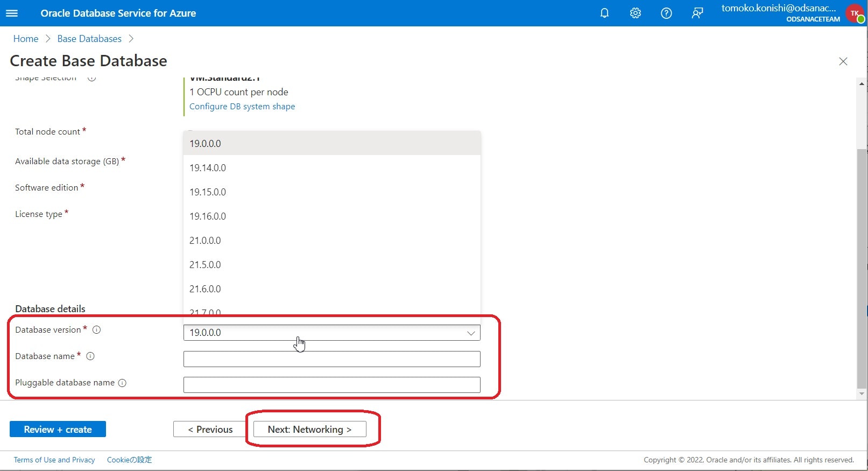Open feedback icon in header
This screenshot has width=868, height=471.
coord(697,13)
